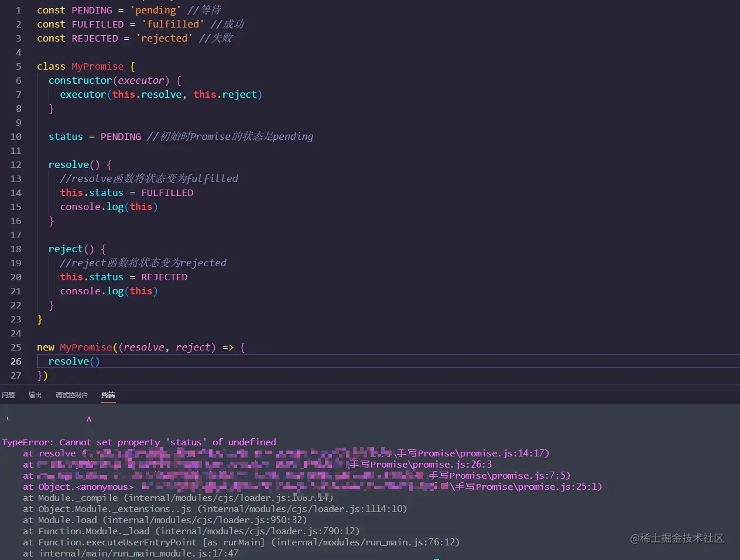Image resolution: width=740 pixels, height=560 pixels.
Task: Click the comment '//reject函数将状态变为rejected'
Action: (x=143, y=263)
